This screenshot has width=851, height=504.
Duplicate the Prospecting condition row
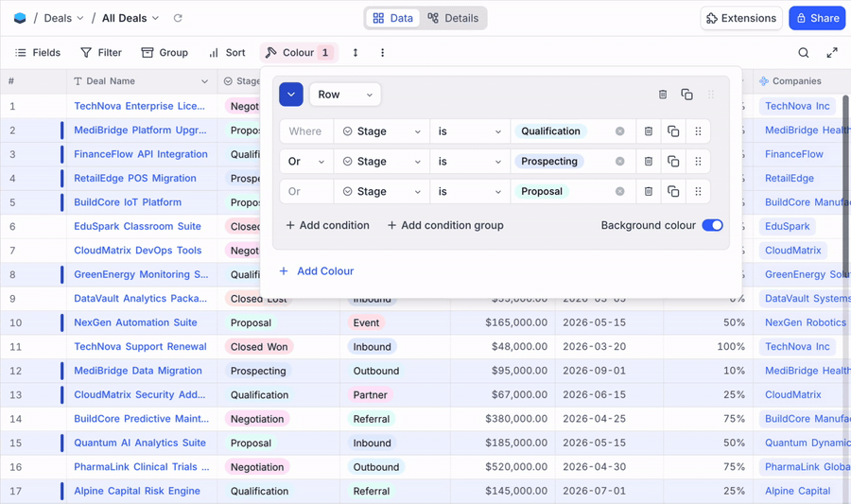673,162
